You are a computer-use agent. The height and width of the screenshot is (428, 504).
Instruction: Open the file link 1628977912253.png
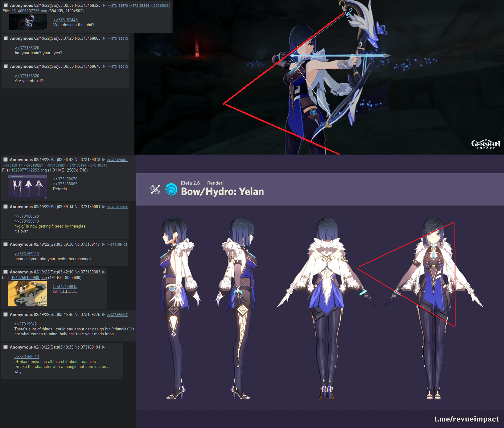click(29, 170)
